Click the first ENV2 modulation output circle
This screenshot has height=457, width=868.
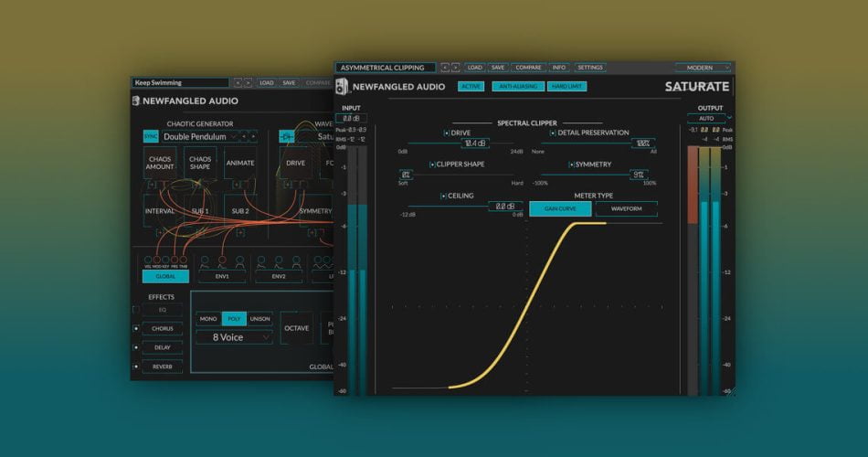click(x=260, y=259)
